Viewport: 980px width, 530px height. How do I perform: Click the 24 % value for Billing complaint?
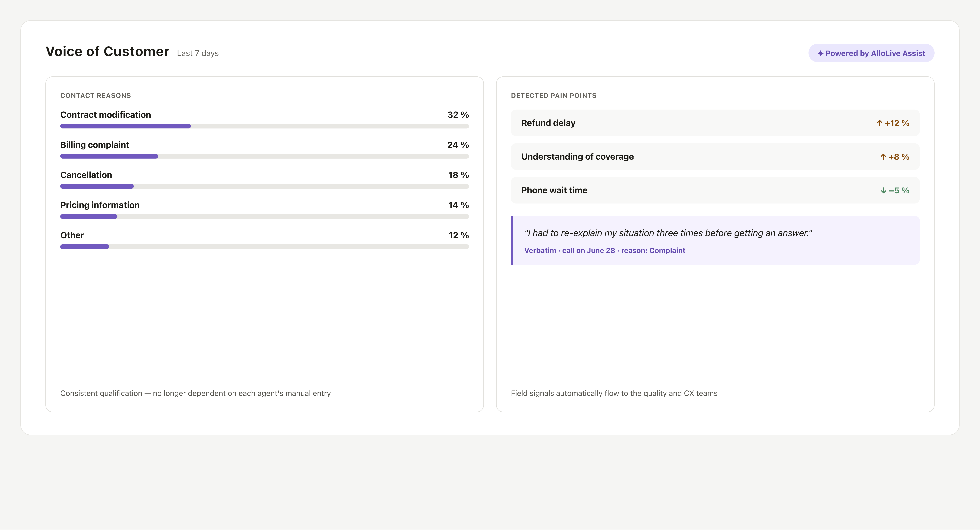(x=458, y=145)
